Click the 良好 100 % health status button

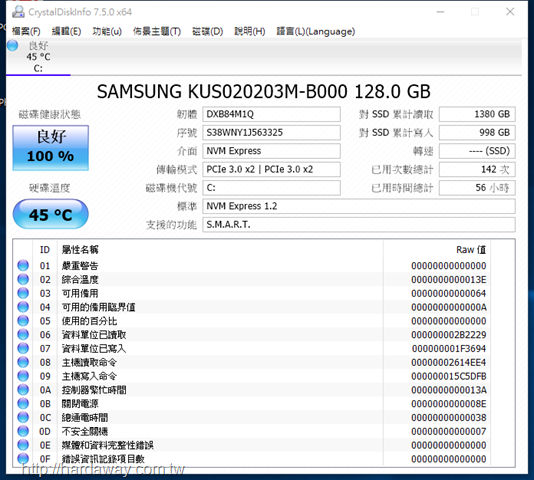click(51, 148)
